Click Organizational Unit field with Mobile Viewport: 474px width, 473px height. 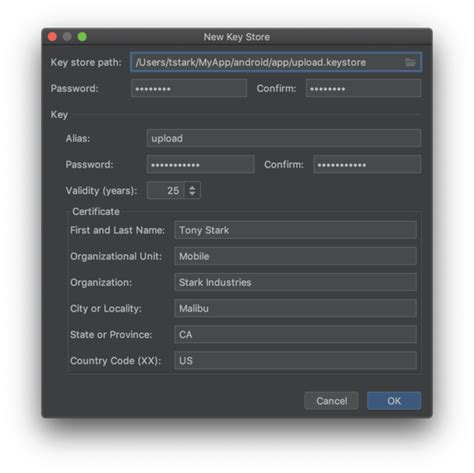point(295,256)
